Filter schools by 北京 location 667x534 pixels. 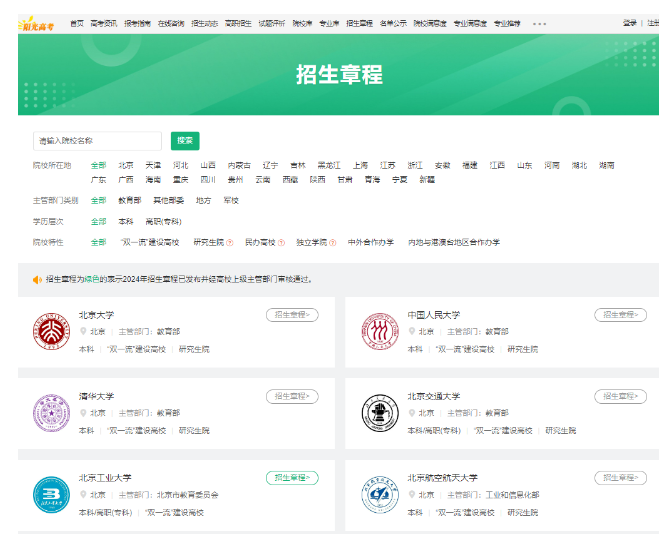point(126,166)
